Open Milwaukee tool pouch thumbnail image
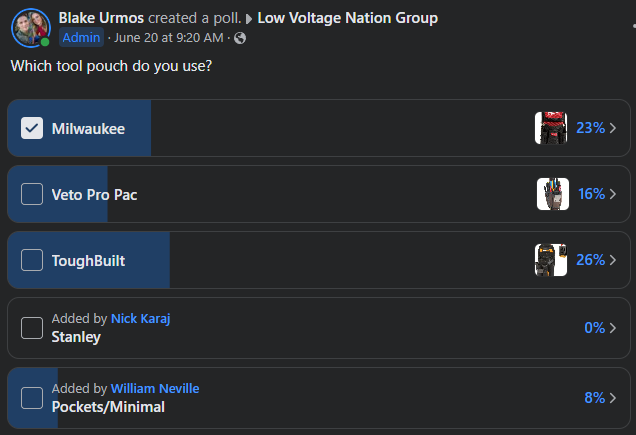The height and width of the screenshot is (435, 636). [x=551, y=128]
